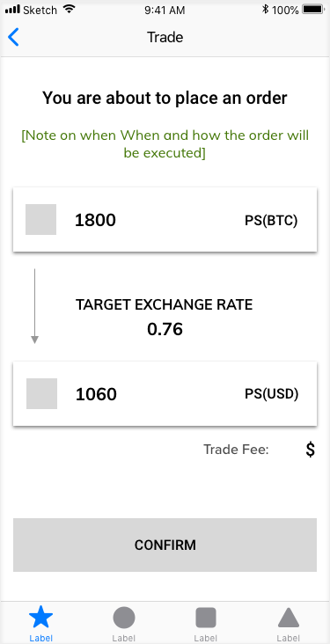
Task: Tap the downward conversion arrow
Action: (x=35, y=306)
